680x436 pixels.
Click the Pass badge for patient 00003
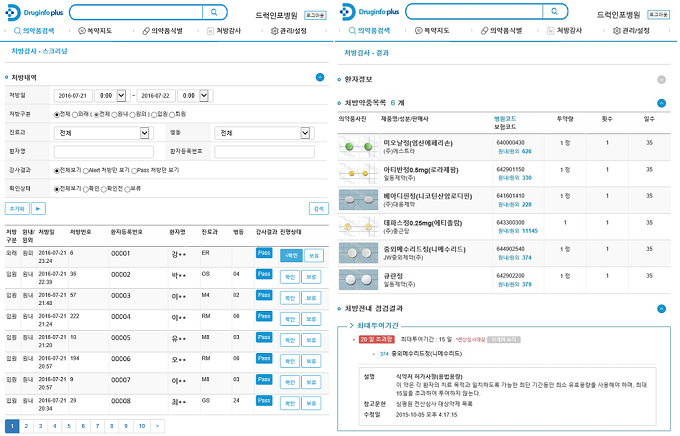click(264, 295)
